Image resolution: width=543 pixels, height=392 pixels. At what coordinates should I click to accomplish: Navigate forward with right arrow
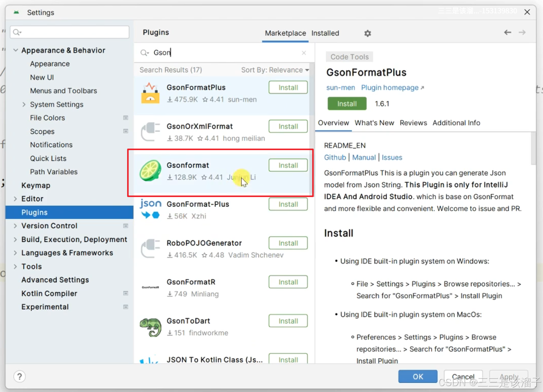click(522, 33)
